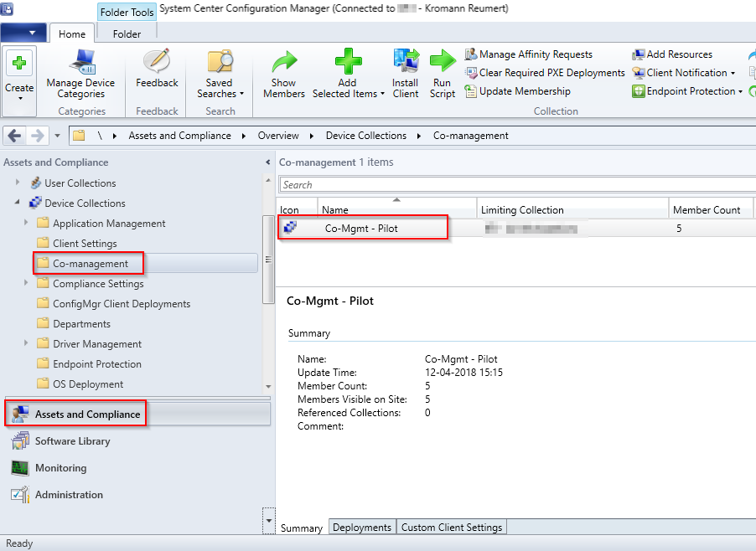Select Endpoint Protection folder in tree

point(97,364)
